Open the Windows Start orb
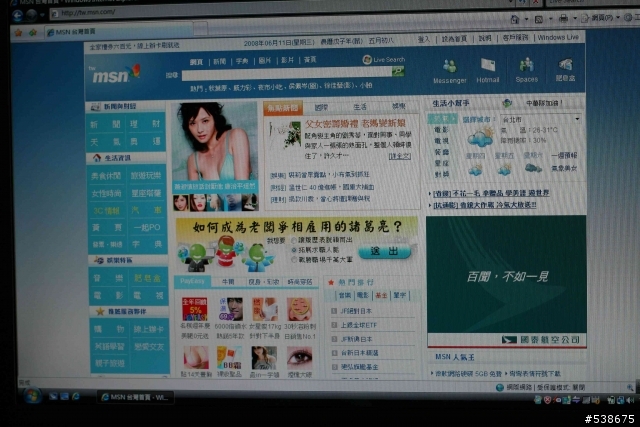The width and height of the screenshot is (640, 427). pos(32,396)
